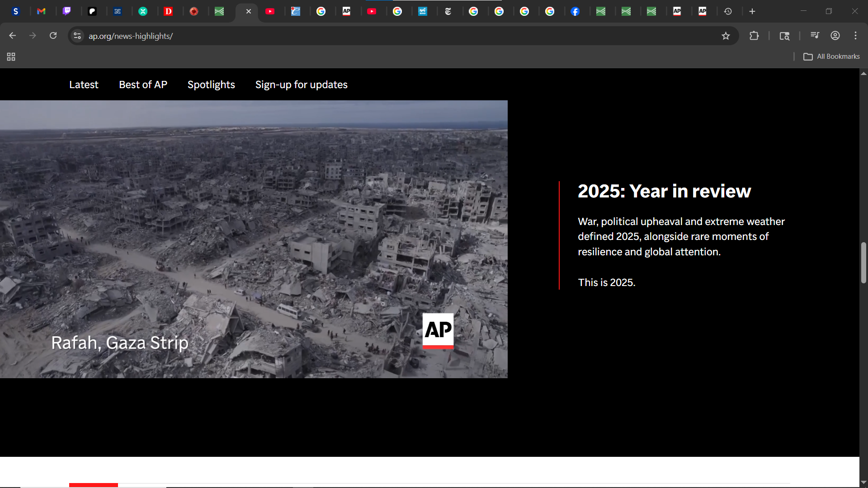The width and height of the screenshot is (868, 488).
Task: Bookmark this page with star icon
Action: click(726, 36)
